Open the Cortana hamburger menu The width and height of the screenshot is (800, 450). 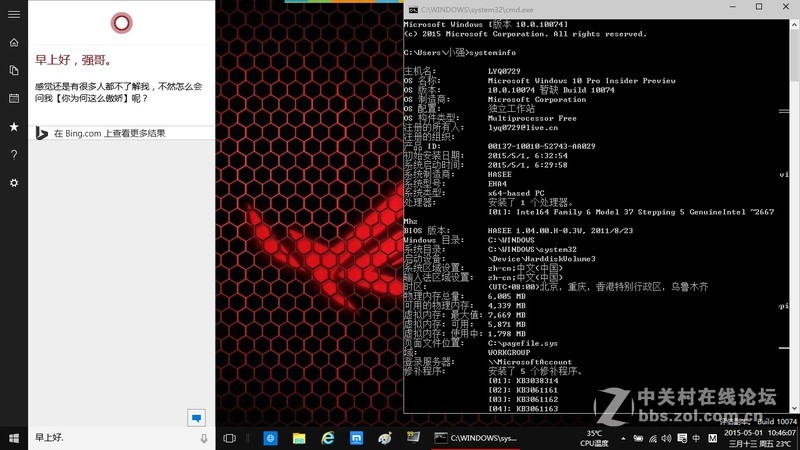click(x=14, y=14)
